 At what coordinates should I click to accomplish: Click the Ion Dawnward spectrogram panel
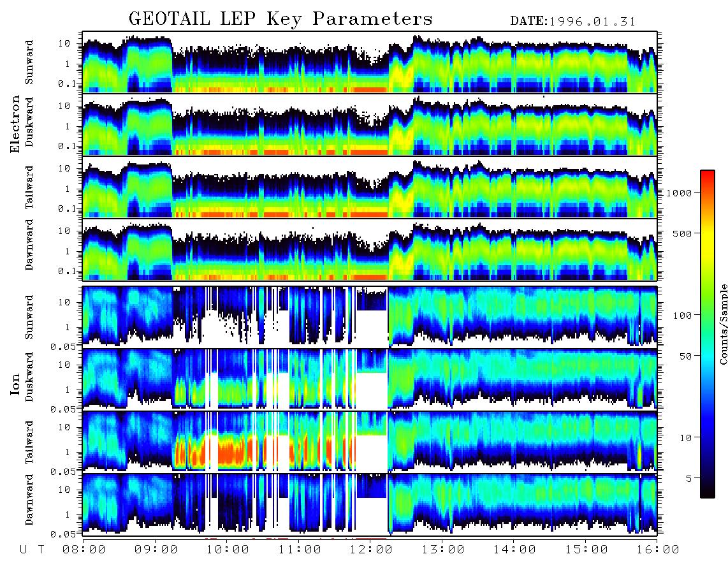pos(370,504)
